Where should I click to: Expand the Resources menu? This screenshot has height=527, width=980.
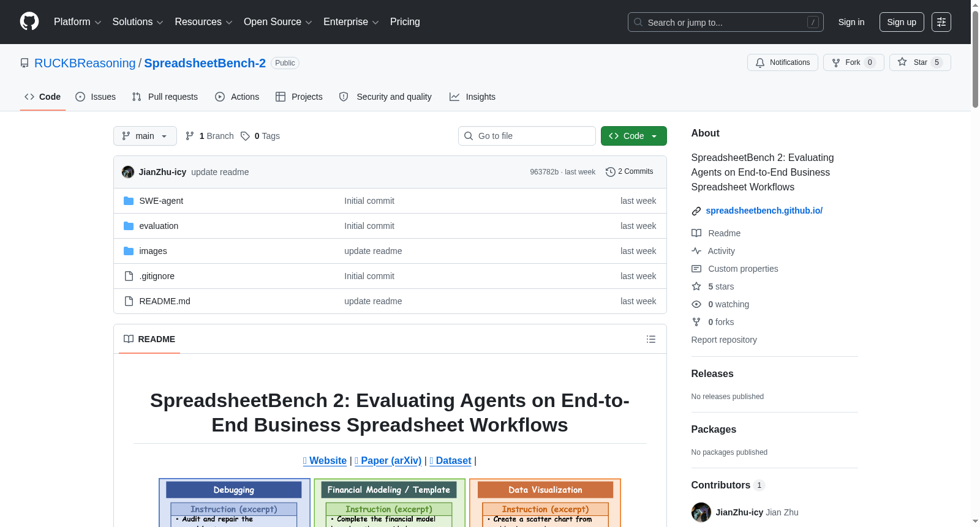pyautogui.click(x=203, y=22)
